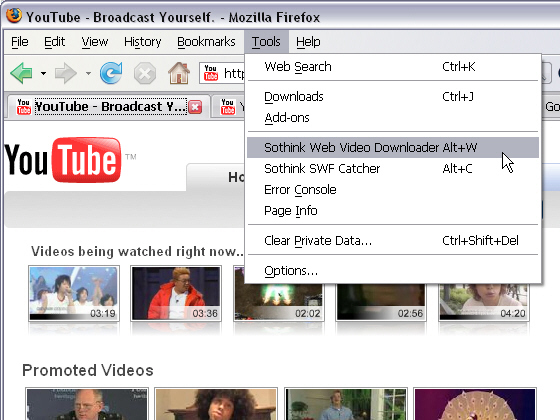
Task: Close the YouTube tab with red X
Action: point(195,107)
